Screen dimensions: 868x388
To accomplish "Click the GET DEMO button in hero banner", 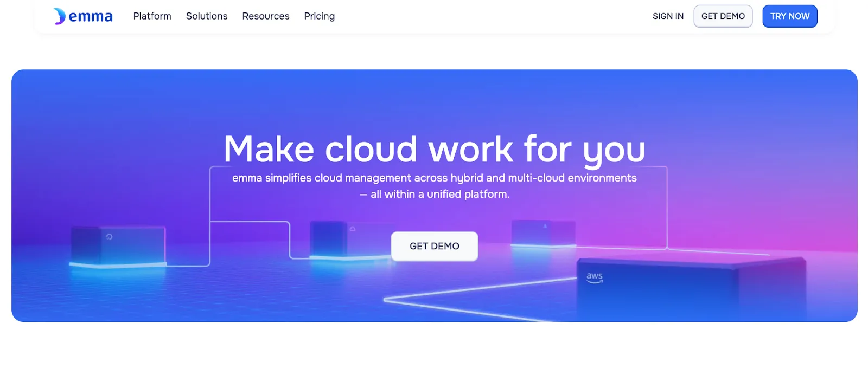I will (434, 246).
